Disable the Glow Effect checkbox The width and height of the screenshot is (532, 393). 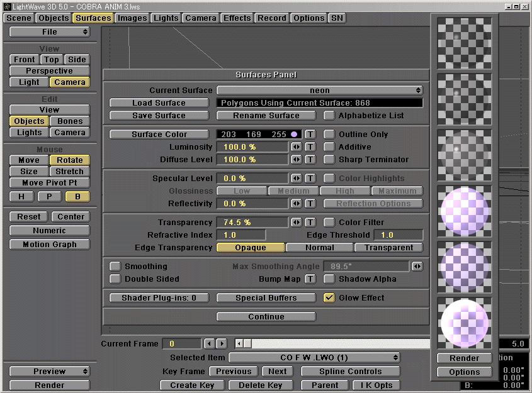[329, 298]
